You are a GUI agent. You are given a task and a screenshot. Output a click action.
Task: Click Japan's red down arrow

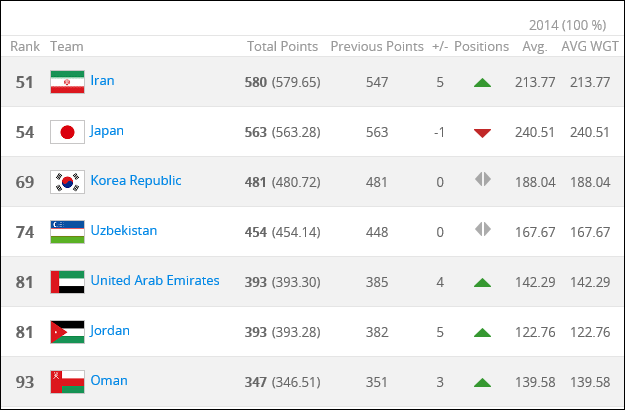[x=482, y=133]
